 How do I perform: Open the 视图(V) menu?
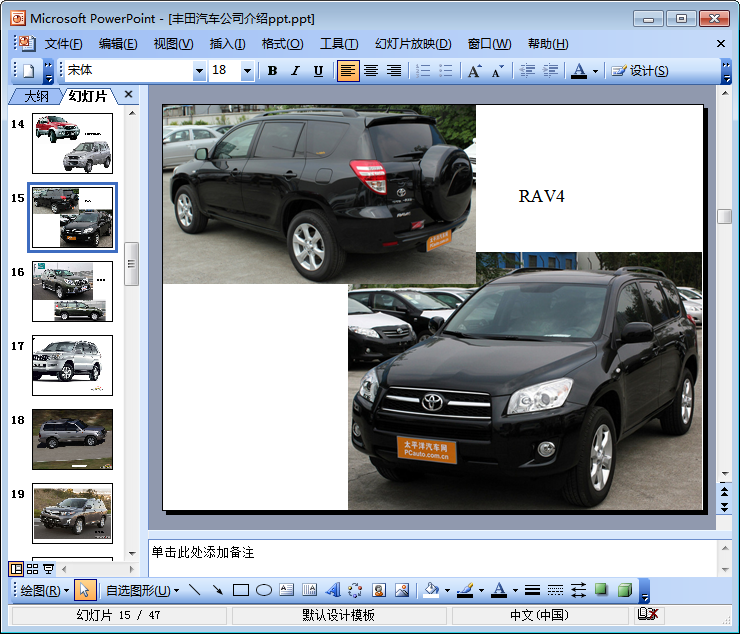173,44
